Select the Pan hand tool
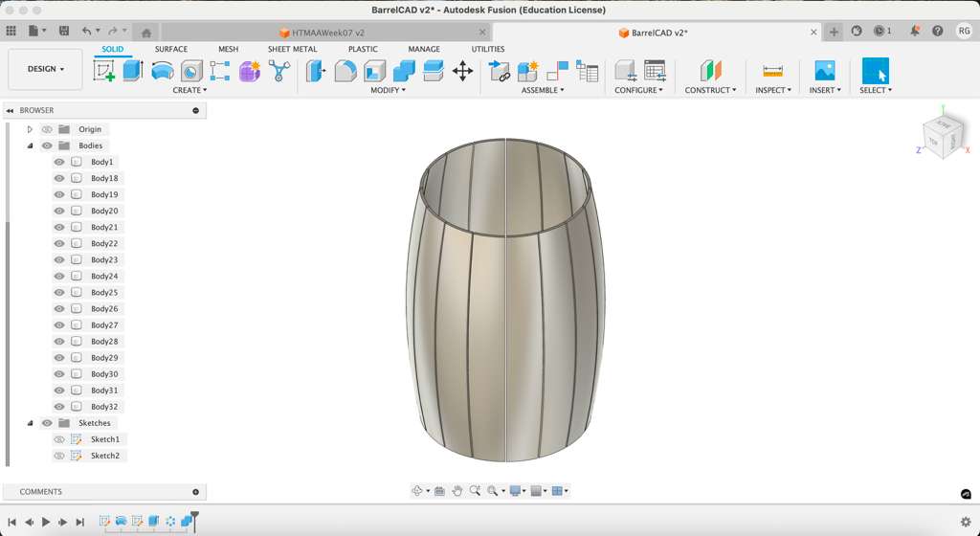Viewport: 980px width, 536px height. coord(457,491)
